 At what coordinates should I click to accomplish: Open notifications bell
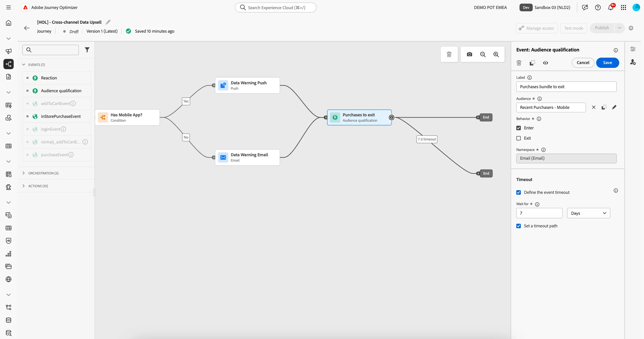(610, 7)
